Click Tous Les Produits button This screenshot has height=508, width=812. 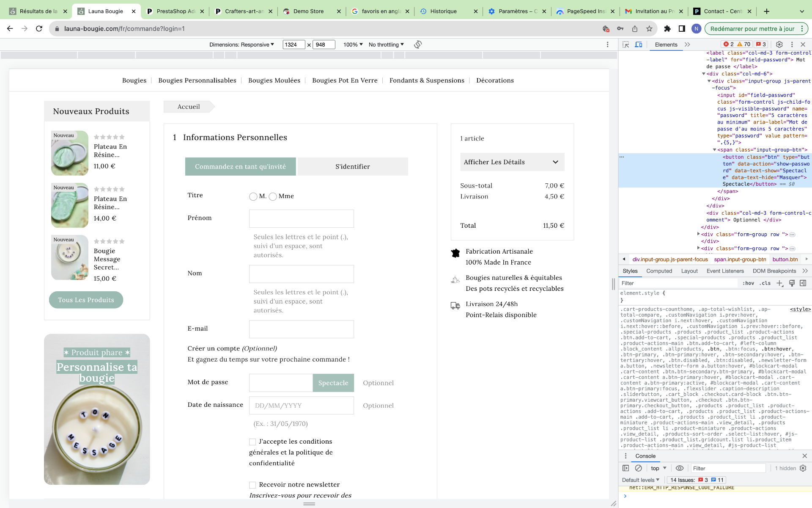(x=86, y=300)
